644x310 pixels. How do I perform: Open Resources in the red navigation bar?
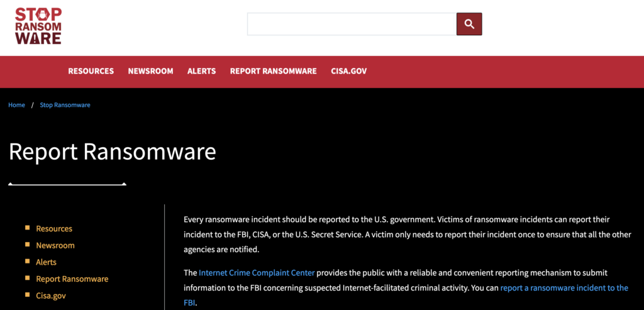tap(91, 71)
